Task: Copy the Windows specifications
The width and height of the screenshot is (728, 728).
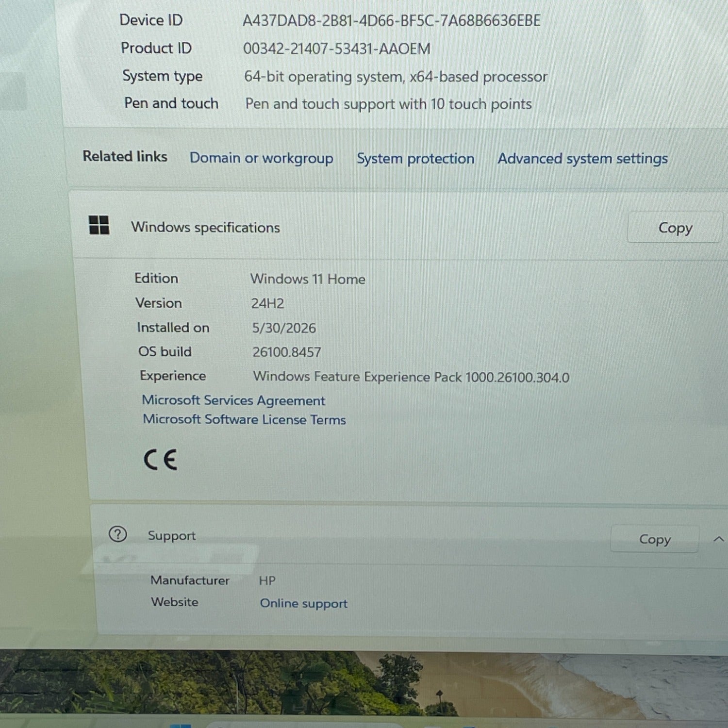Action: tap(675, 228)
